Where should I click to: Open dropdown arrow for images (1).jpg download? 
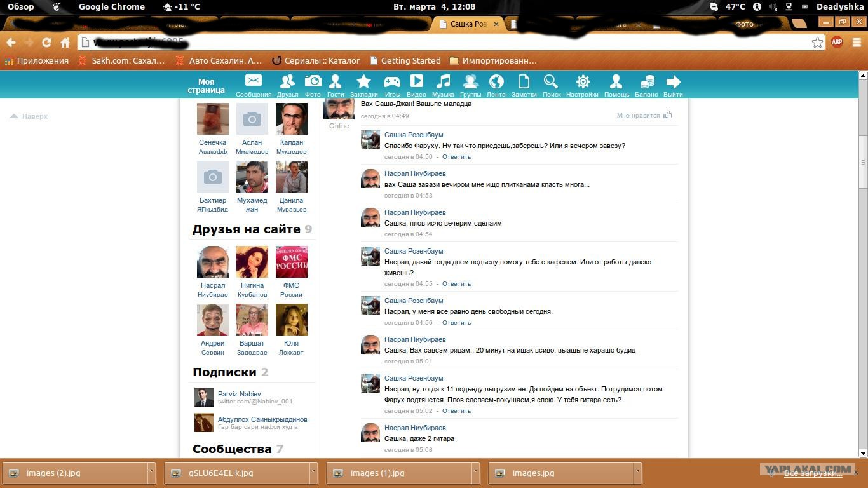click(x=475, y=473)
